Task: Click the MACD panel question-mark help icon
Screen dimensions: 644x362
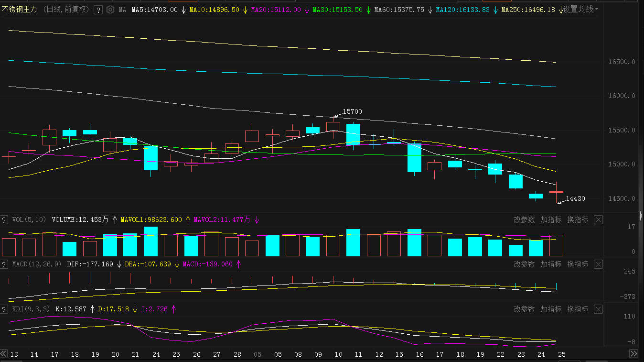Action: pos(4,264)
